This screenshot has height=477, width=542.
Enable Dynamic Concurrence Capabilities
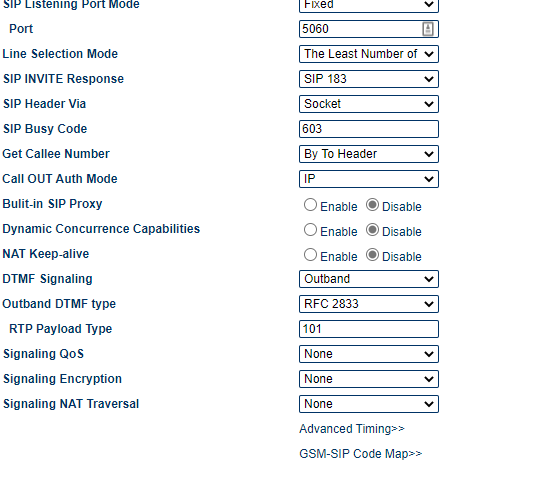click(310, 230)
